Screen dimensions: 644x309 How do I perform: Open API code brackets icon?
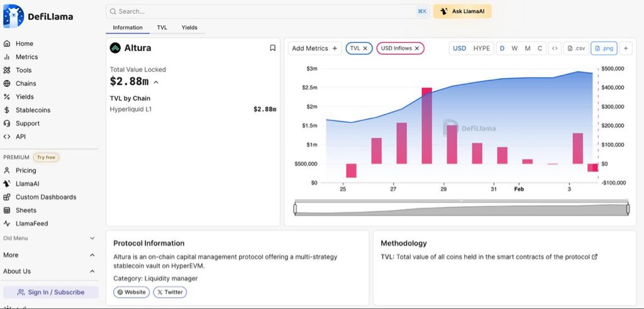(x=6, y=137)
